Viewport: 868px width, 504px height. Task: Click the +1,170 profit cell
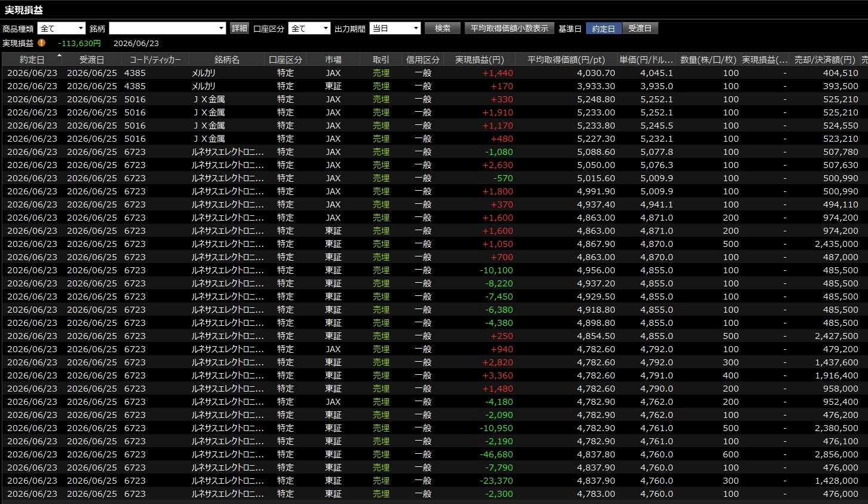click(497, 126)
